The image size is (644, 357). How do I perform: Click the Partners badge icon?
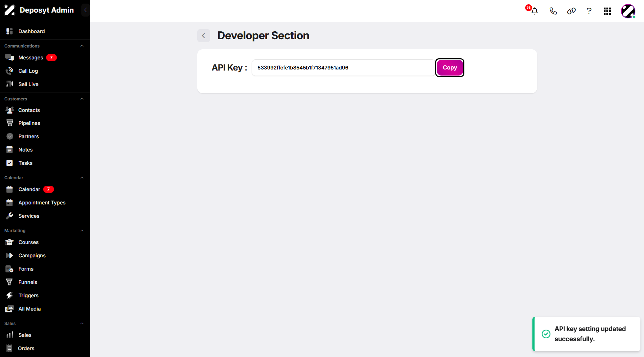pos(10,136)
